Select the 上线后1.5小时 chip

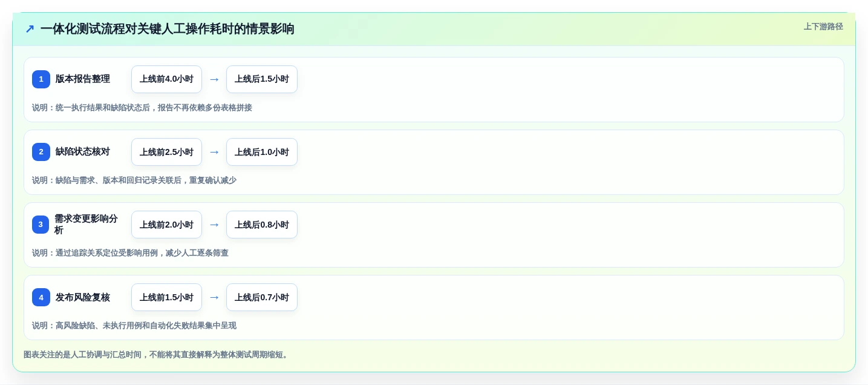pyautogui.click(x=262, y=79)
